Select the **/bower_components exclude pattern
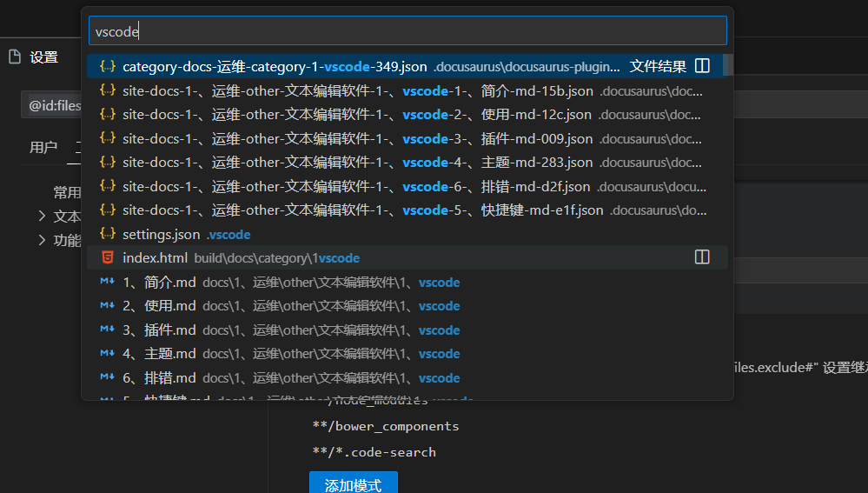Image resolution: width=868 pixels, height=493 pixels. tap(386, 427)
